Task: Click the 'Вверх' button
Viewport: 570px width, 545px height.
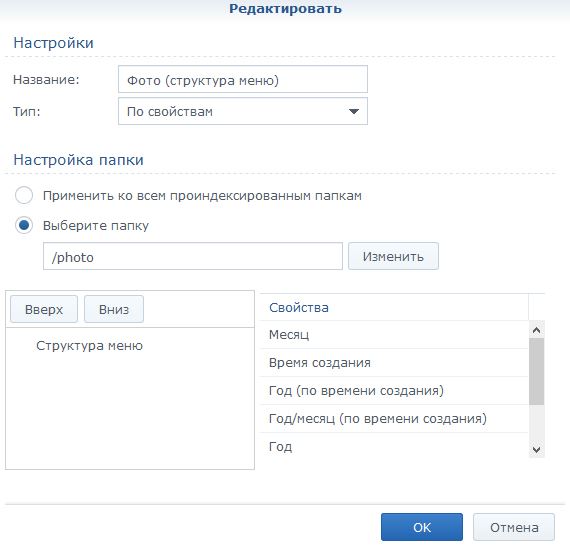Action: click(x=44, y=309)
